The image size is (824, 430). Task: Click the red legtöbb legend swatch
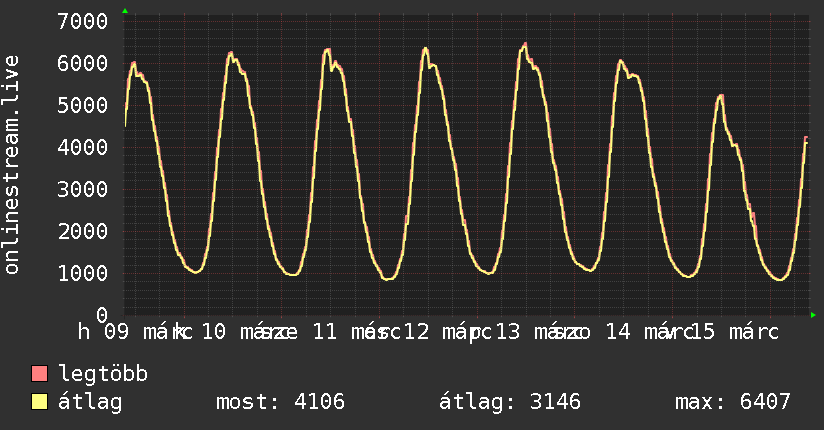40,374
